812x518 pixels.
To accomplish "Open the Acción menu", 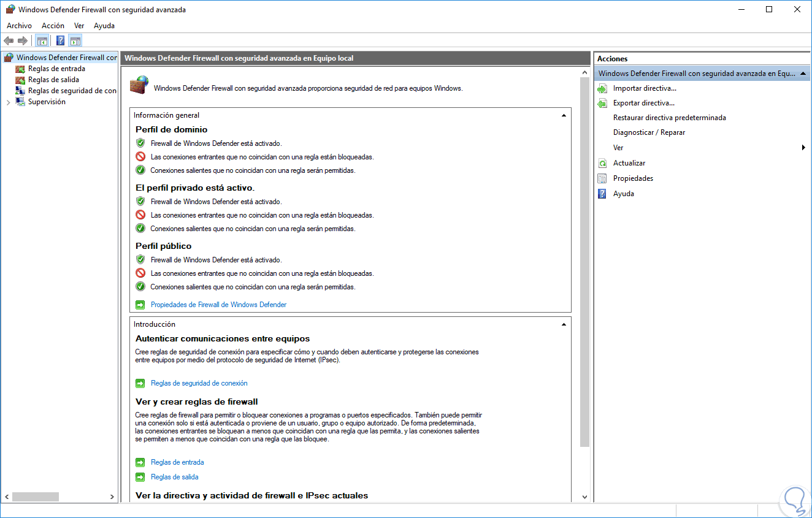I will pos(53,26).
